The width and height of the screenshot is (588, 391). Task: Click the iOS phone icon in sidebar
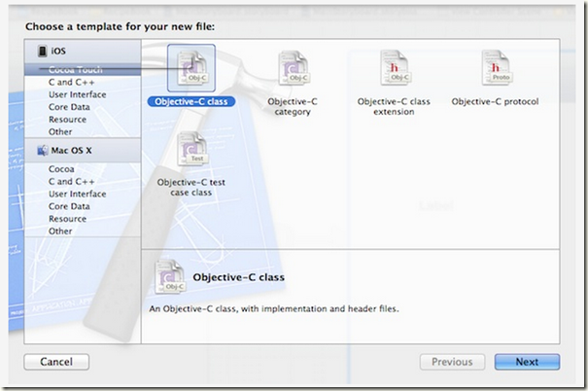pyautogui.click(x=43, y=51)
